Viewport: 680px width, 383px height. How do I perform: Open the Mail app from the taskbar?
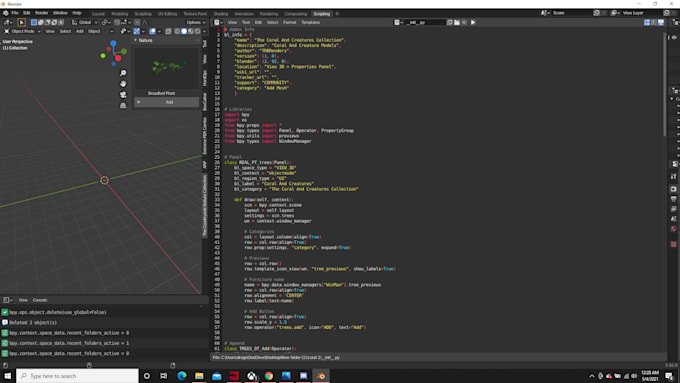(216, 376)
